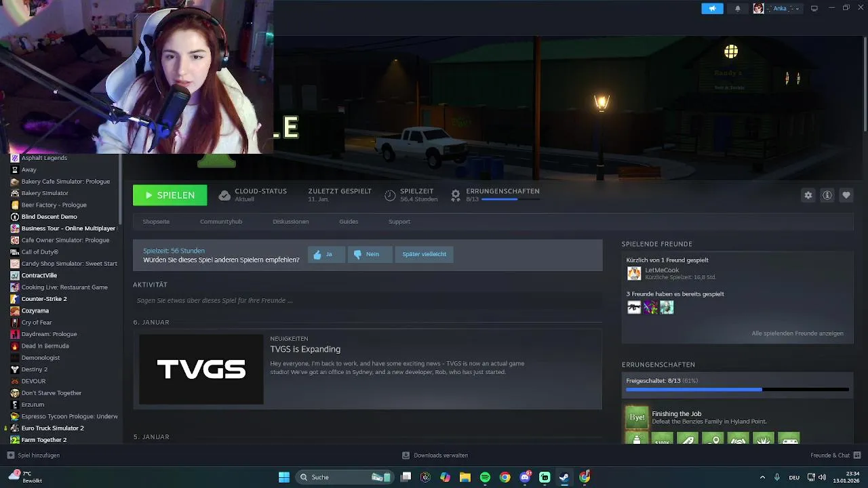Select Counter-Strike 2 in library list
868x488 pixels.
pos(44,299)
